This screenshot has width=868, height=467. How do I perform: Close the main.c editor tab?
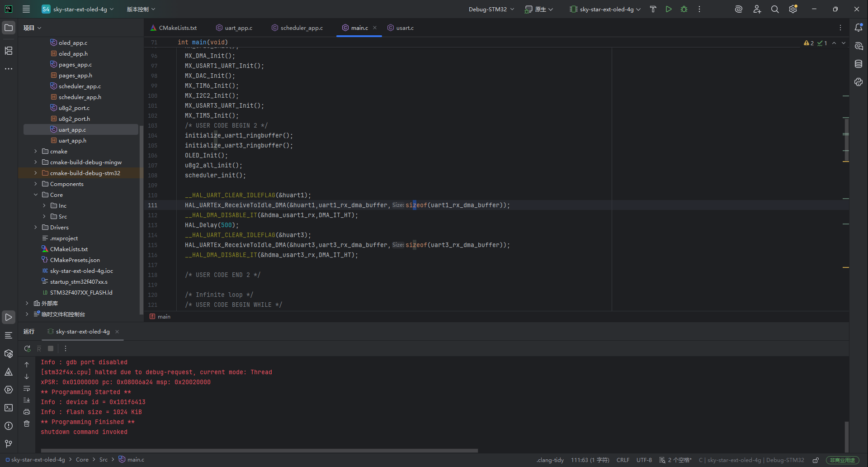tap(375, 28)
